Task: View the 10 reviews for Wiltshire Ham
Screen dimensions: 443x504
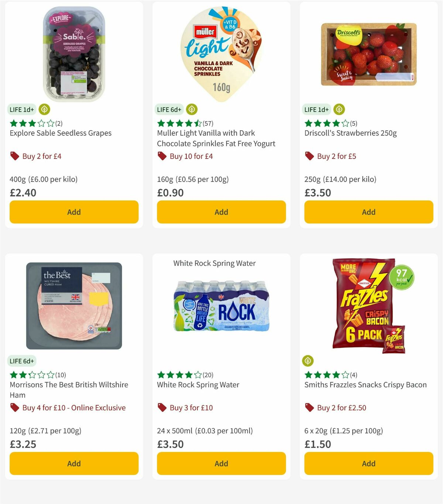Action: click(x=61, y=374)
